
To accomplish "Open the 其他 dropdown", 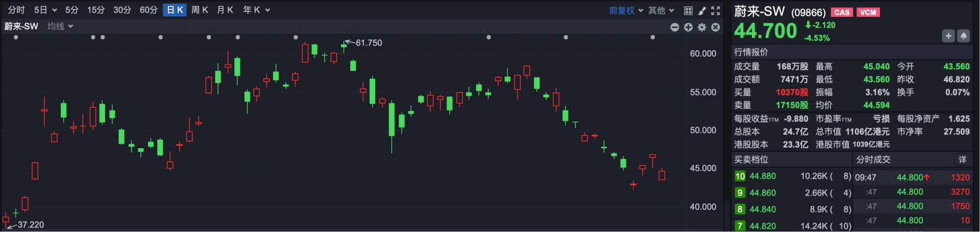I will 661,10.
